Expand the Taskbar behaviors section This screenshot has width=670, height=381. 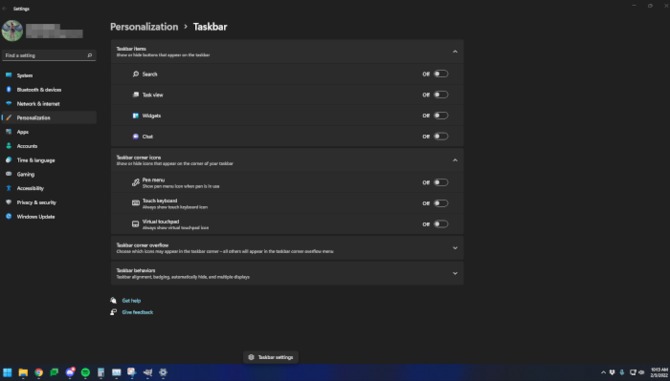[287, 273]
